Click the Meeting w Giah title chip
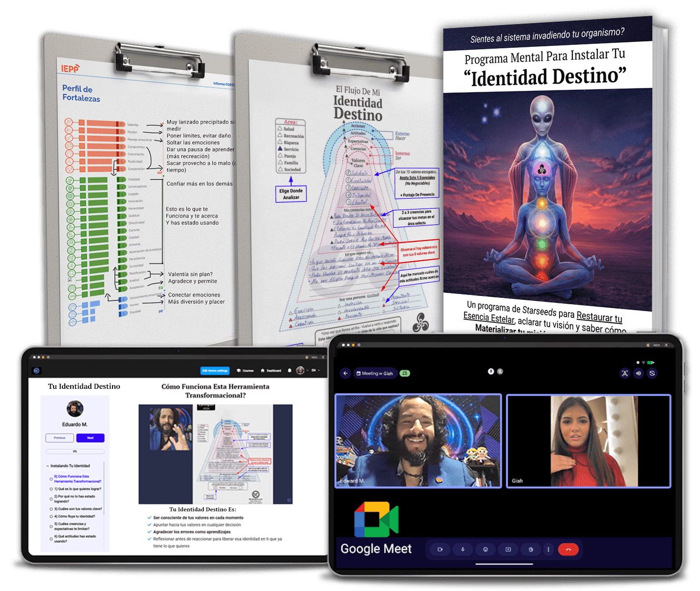Screen dimensions: 700x591 [375, 374]
